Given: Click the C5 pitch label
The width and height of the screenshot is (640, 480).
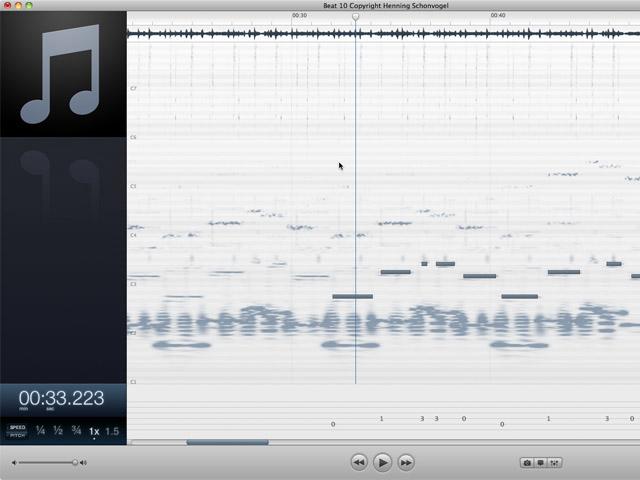Looking at the screenshot, I should click(133, 186).
